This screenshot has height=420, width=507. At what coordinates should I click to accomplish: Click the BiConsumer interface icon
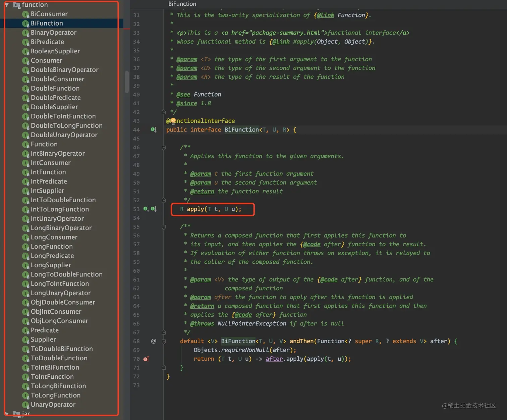coord(25,14)
